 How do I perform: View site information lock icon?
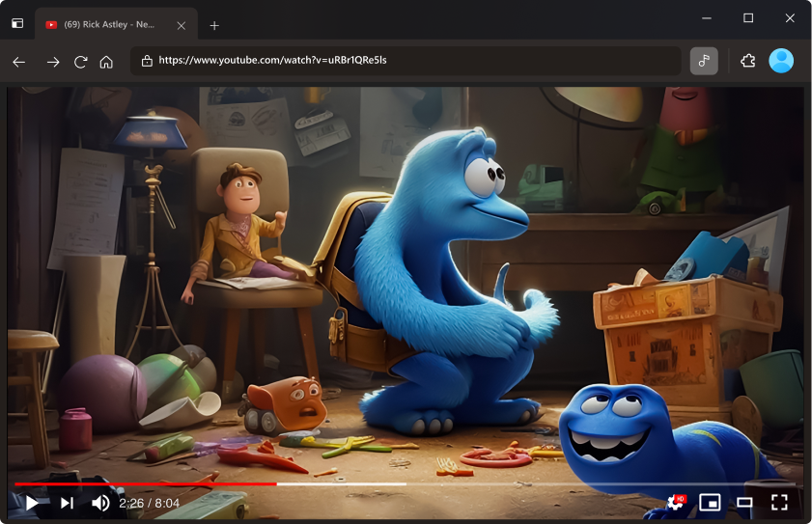pos(147,61)
